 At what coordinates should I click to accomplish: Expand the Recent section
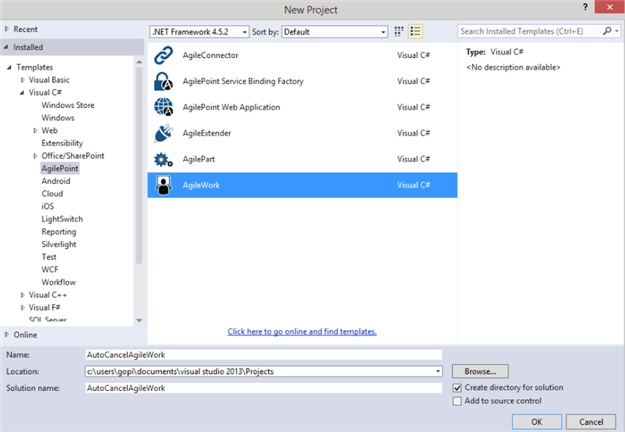pos(7,29)
